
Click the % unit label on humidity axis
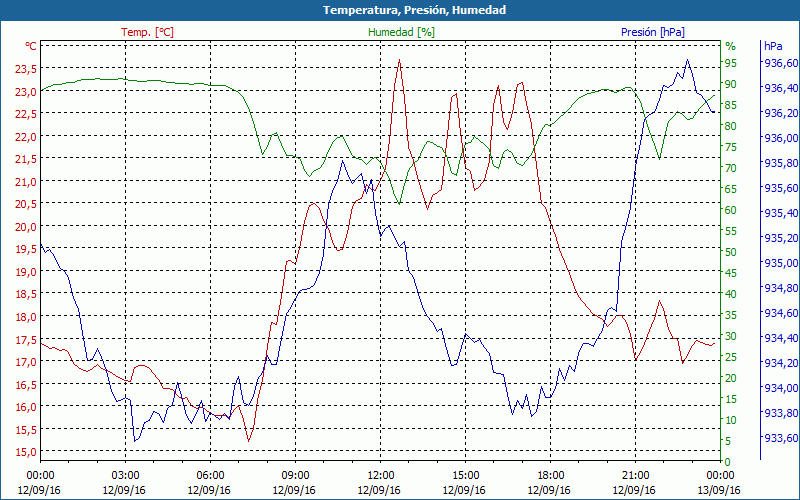[x=731, y=46]
